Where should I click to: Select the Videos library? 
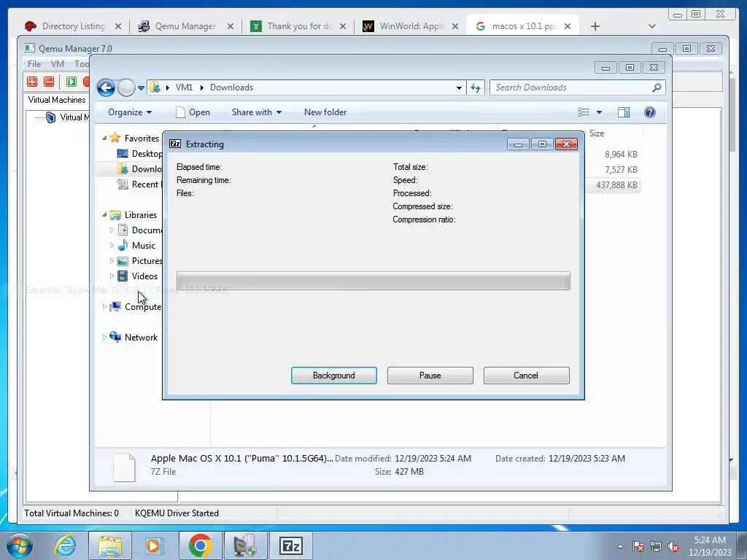(x=144, y=276)
